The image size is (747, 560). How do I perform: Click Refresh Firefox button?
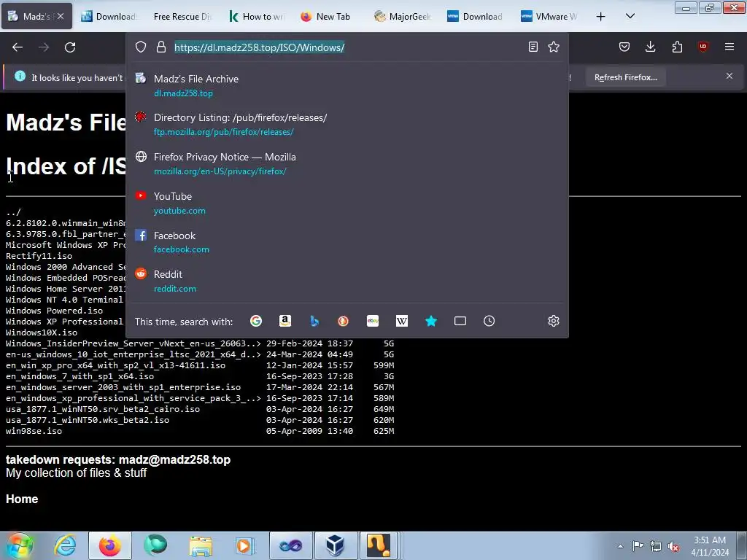tap(625, 77)
